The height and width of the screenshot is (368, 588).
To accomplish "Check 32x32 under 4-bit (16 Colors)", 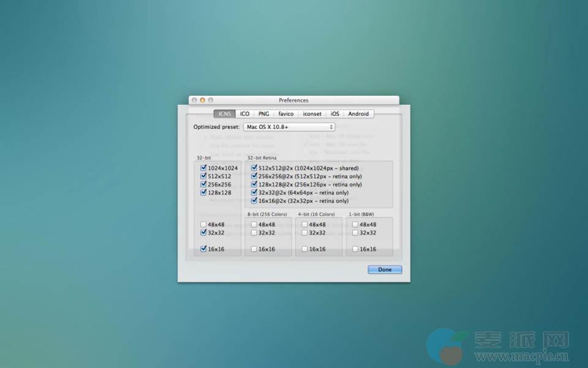I will (304, 232).
